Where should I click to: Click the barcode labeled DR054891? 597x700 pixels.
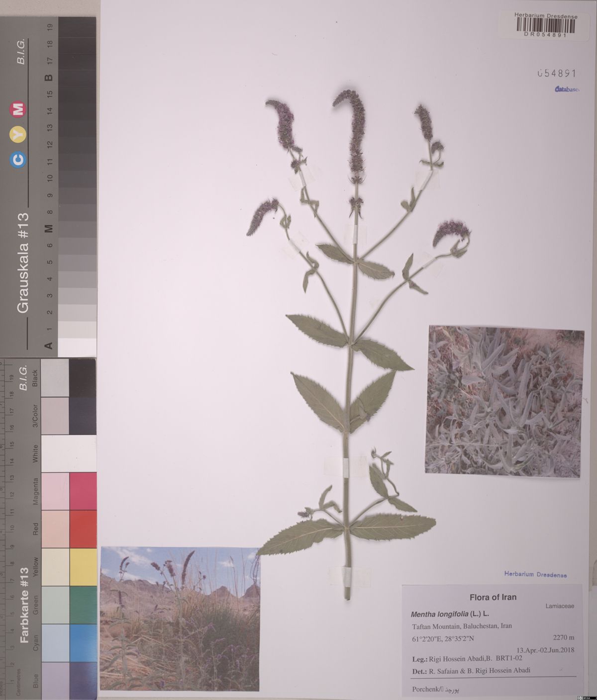546,26
